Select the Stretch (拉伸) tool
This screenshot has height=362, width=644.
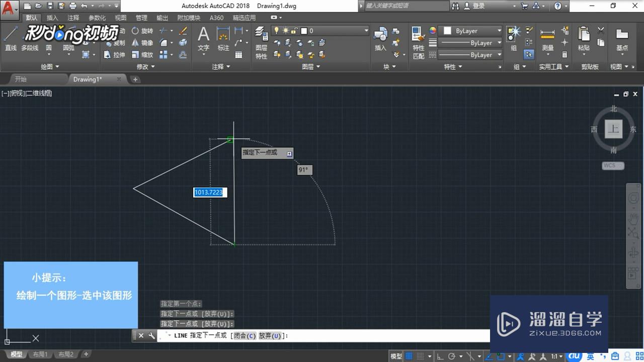point(115,55)
